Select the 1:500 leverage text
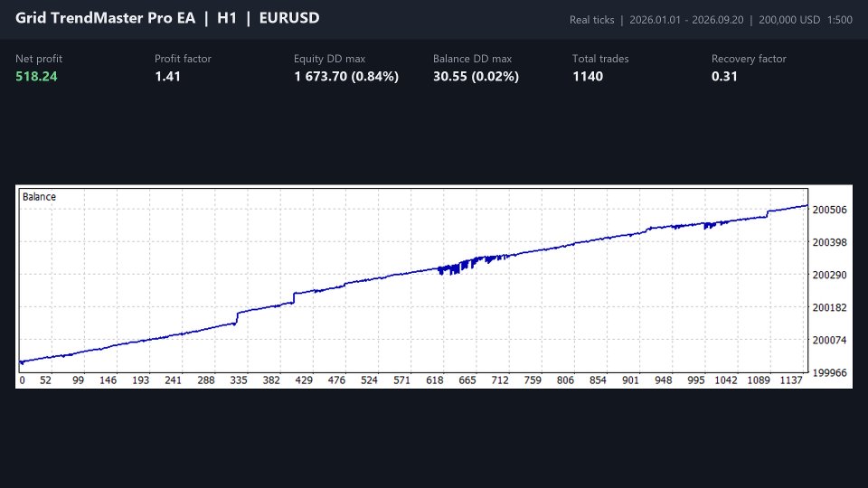 tap(840, 20)
